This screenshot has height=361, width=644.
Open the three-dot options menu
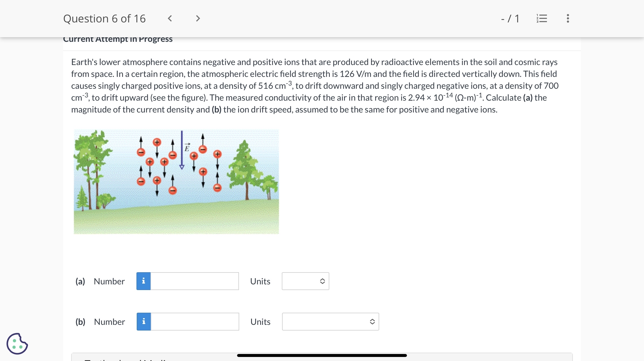pyautogui.click(x=567, y=18)
